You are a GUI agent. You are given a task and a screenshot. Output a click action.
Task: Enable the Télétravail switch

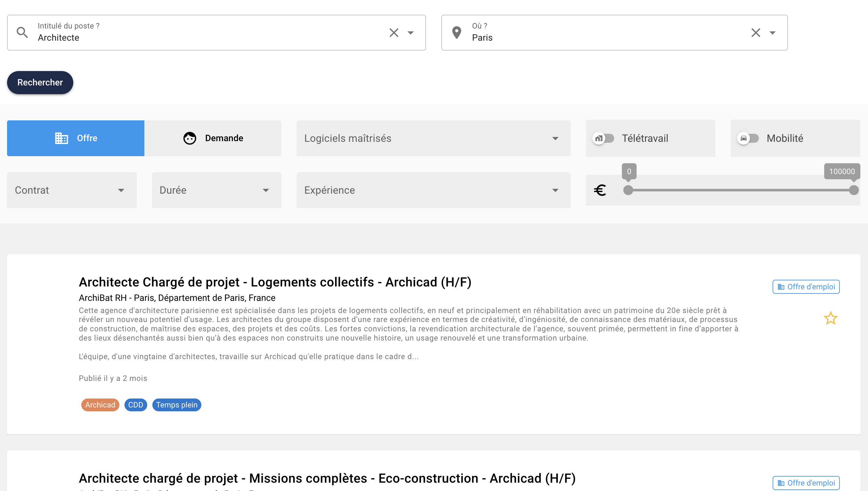tap(604, 138)
